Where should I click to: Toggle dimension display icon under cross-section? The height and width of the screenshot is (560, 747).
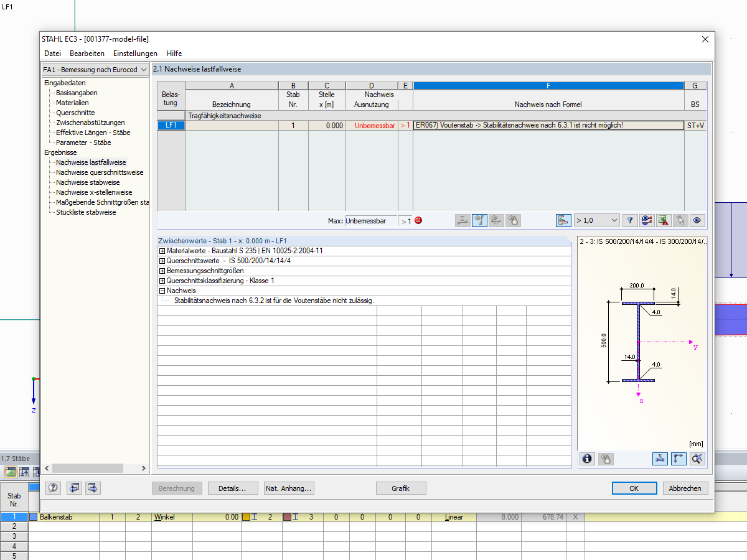(660, 459)
